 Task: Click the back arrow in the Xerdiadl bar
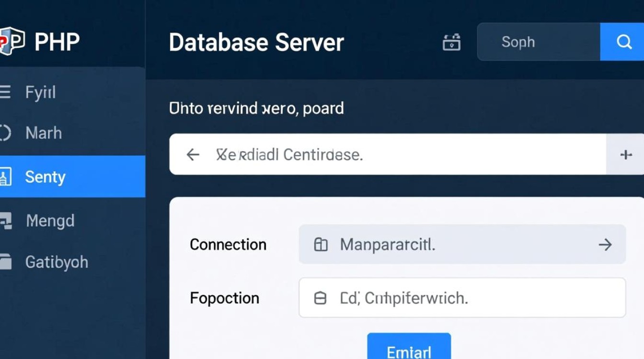pyautogui.click(x=193, y=154)
